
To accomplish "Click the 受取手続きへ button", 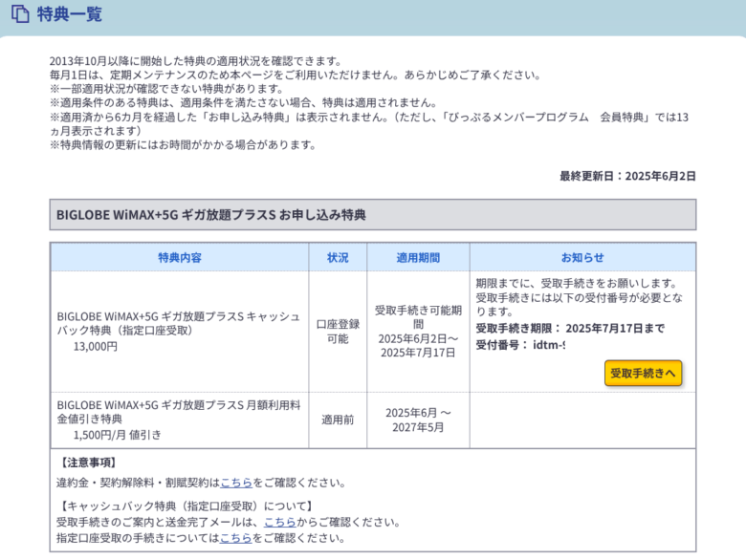I will pos(643,374).
